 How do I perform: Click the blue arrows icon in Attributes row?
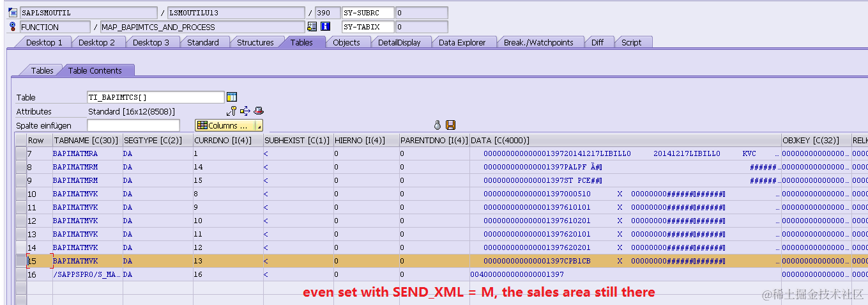tap(245, 111)
